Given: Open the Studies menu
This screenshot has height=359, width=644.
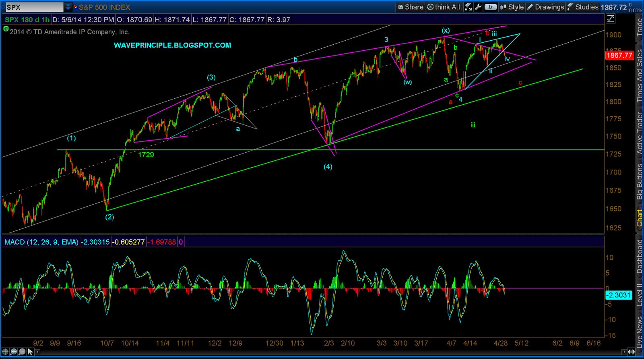Looking at the screenshot, I should pos(583,7).
